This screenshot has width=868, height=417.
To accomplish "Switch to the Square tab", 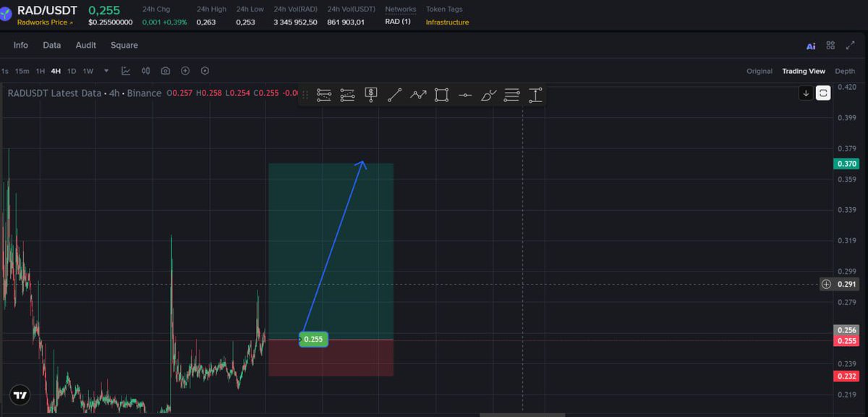I will [x=124, y=45].
